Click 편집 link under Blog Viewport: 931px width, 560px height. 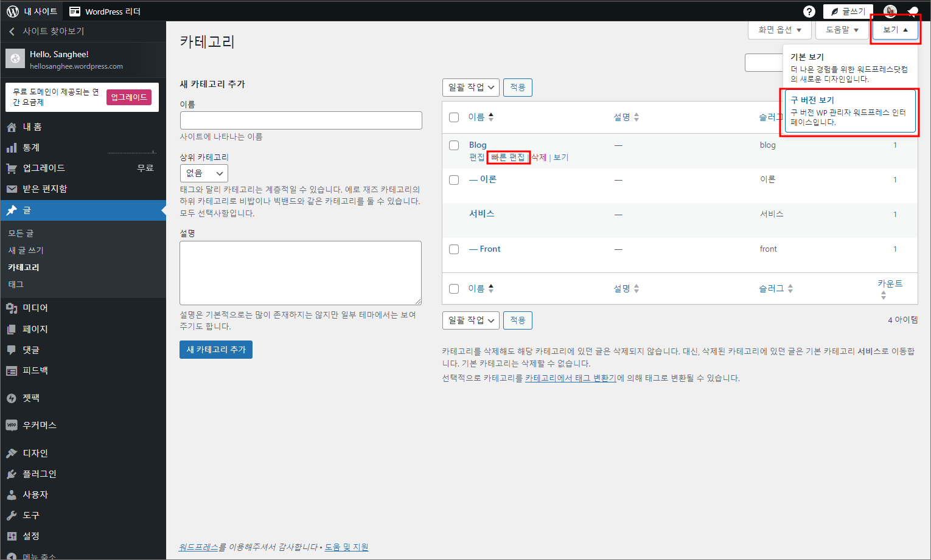477,157
